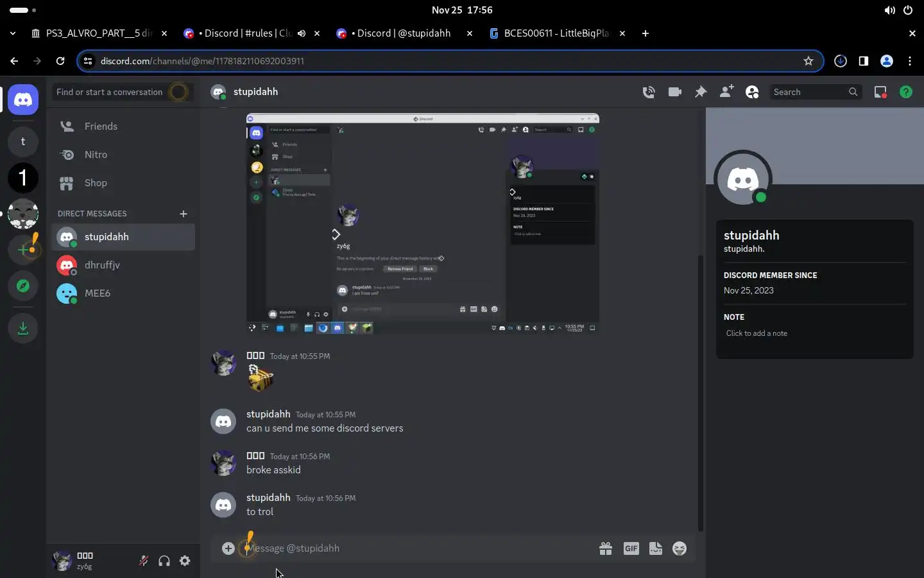Start a voice call with stupidahh
Screen dimensions: 924x578
(649, 92)
